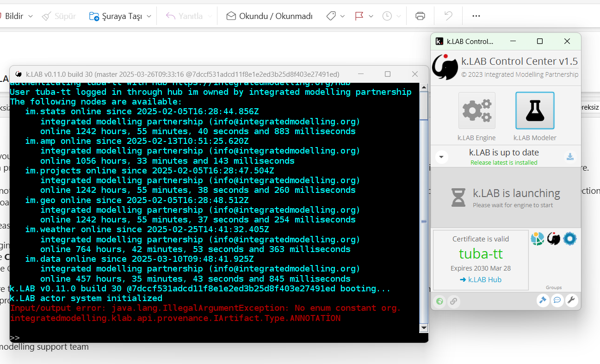Click the k.LAB Engine gears icon

click(477, 111)
